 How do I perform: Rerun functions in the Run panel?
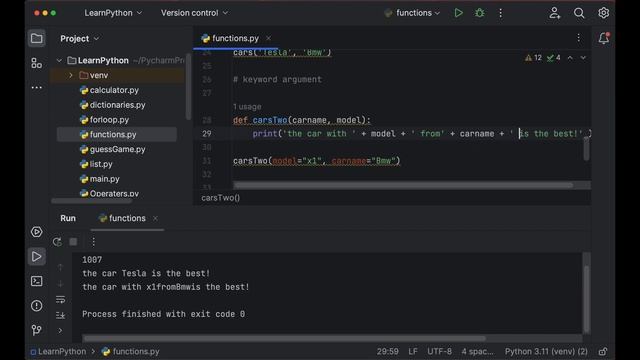pyautogui.click(x=57, y=242)
